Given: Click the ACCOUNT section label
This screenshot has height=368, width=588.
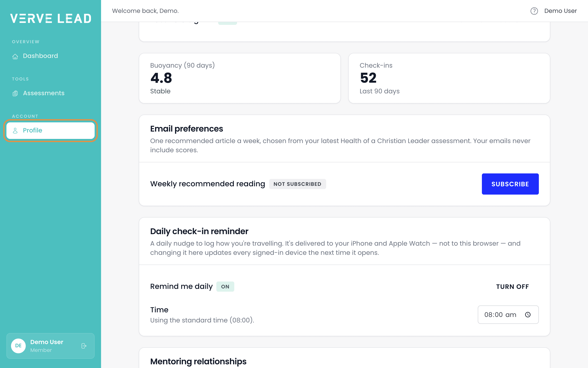Looking at the screenshot, I should [25, 116].
